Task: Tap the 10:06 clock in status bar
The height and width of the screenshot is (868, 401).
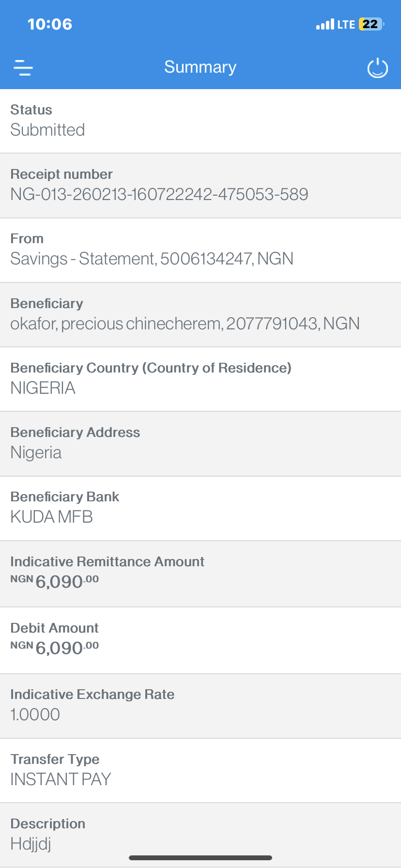Action: click(50, 24)
